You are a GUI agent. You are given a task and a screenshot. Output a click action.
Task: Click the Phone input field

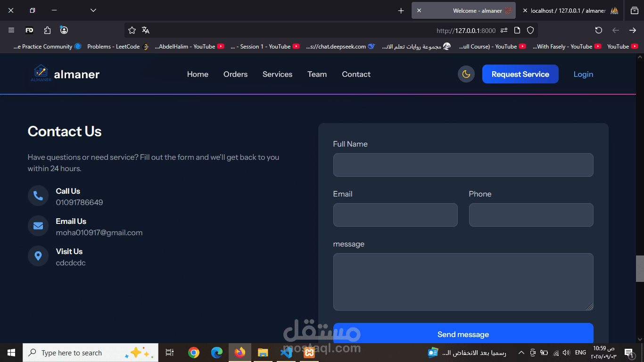point(531,215)
